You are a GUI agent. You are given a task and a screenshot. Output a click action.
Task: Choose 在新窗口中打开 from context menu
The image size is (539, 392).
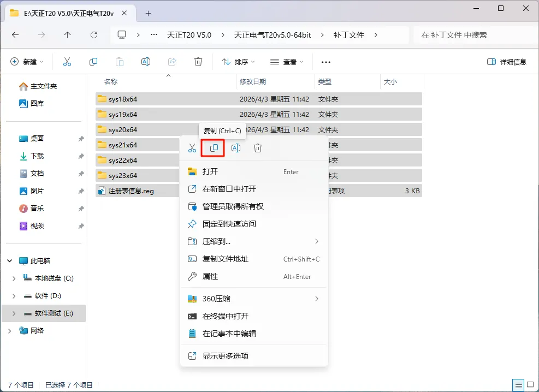pos(254,189)
